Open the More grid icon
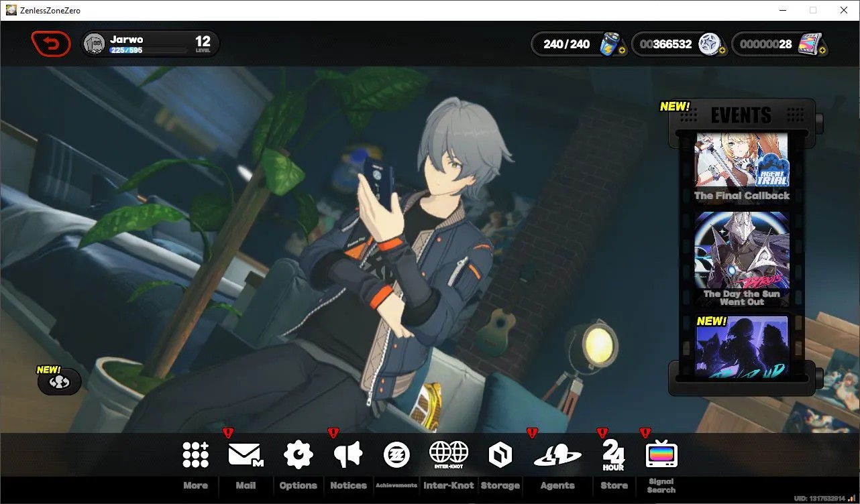The height and width of the screenshot is (504, 860). tap(196, 455)
